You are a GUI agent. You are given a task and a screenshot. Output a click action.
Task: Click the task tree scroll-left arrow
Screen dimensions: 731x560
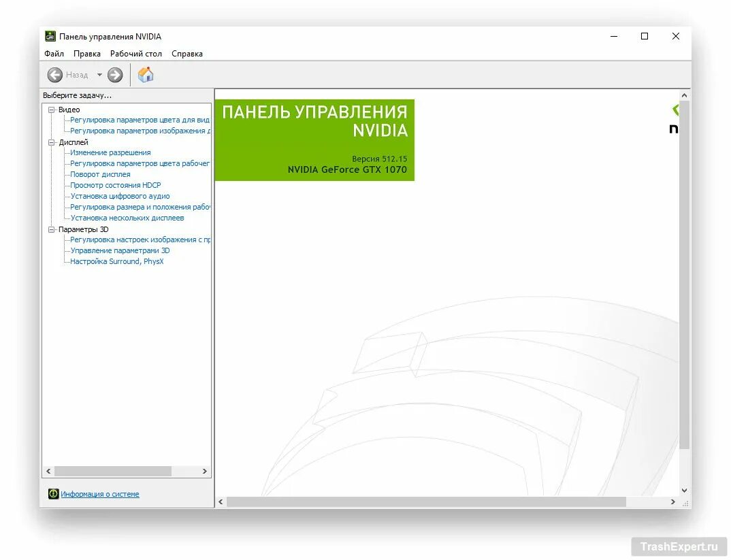(48, 472)
